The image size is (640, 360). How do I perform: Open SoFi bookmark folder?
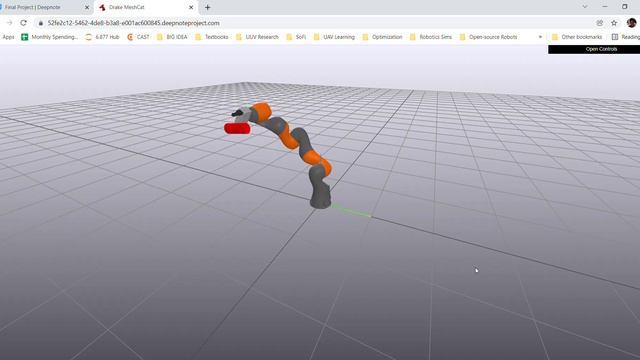(296, 37)
